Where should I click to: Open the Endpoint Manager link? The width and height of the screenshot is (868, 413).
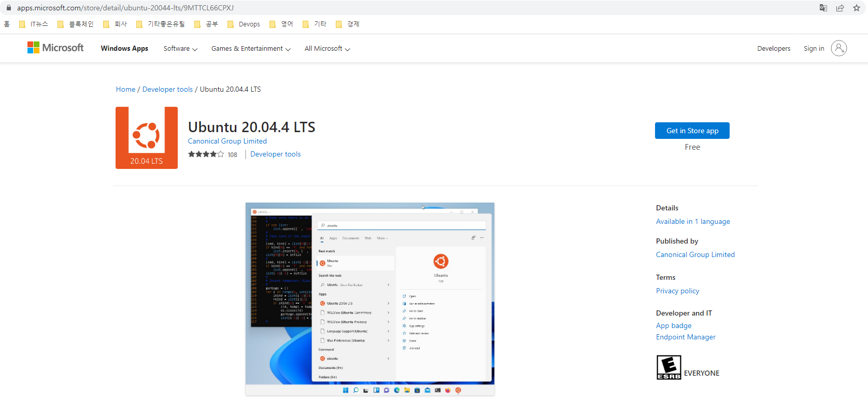pyautogui.click(x=686, y=337)
